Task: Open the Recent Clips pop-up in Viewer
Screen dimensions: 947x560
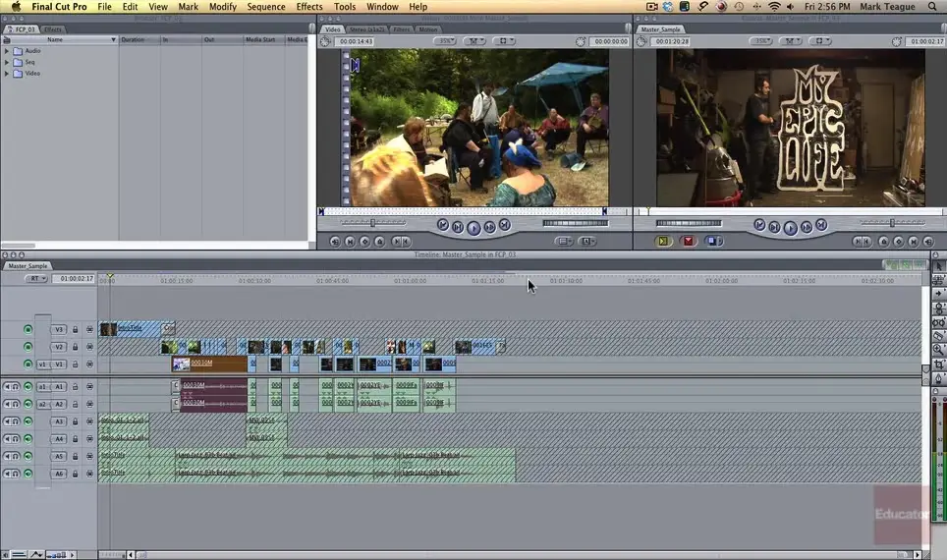Action: click(x=564, y=241)
